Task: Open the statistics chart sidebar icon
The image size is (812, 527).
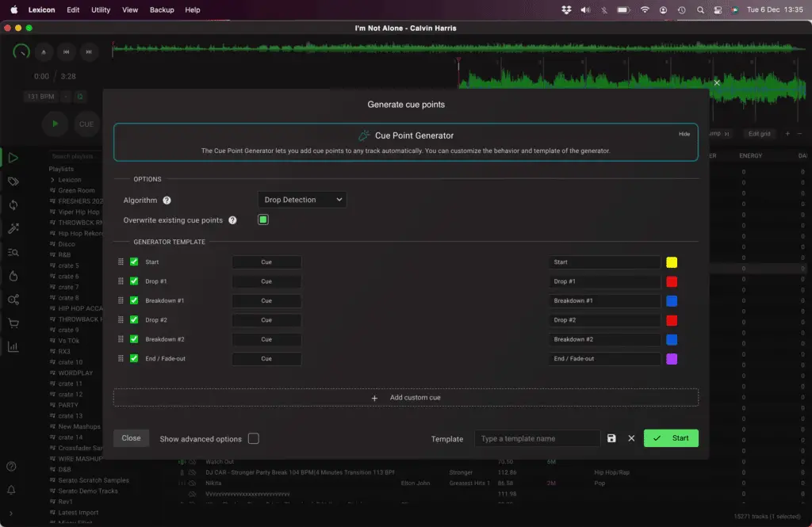Action: point(13,347)
